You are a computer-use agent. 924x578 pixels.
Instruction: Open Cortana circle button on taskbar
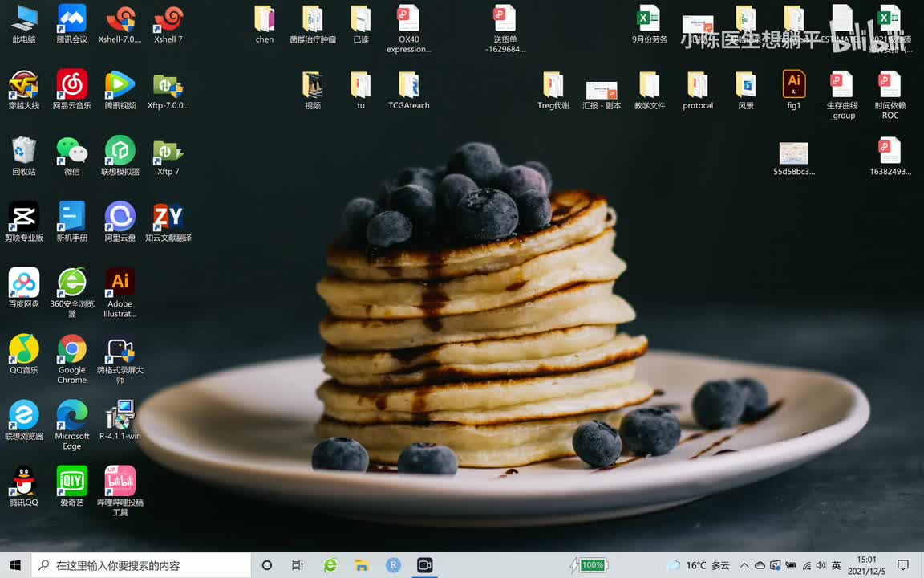click(x=267, y=565)
